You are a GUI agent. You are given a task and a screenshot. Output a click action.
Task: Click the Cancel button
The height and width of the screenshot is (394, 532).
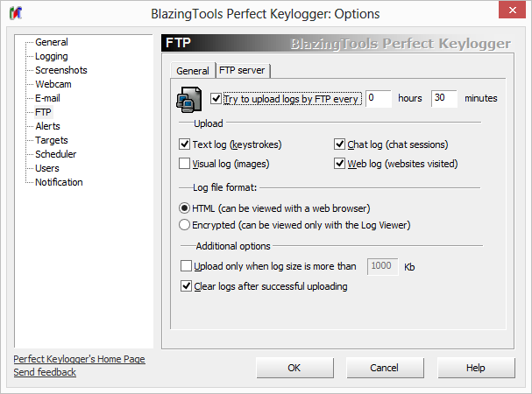384,368
